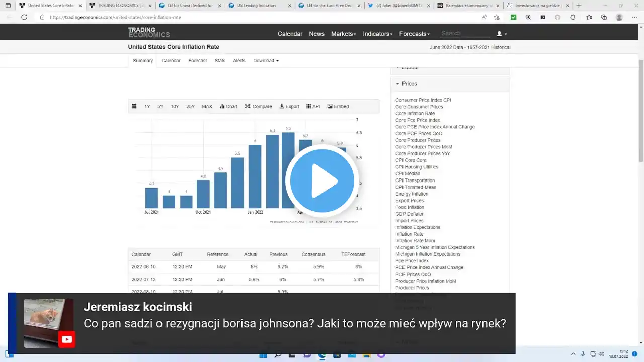Click the Compare chart option
Image resolution: width=644 pixels, height=362 pixels.
click(258, 106)
